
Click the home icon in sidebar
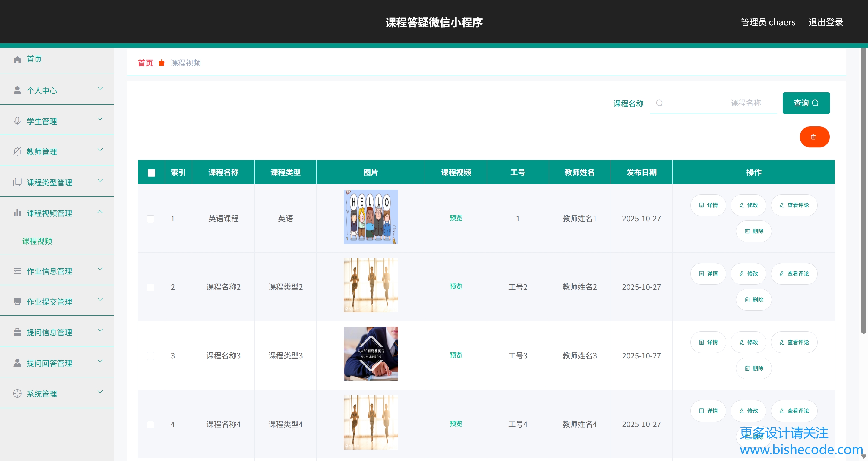[17, 60]
